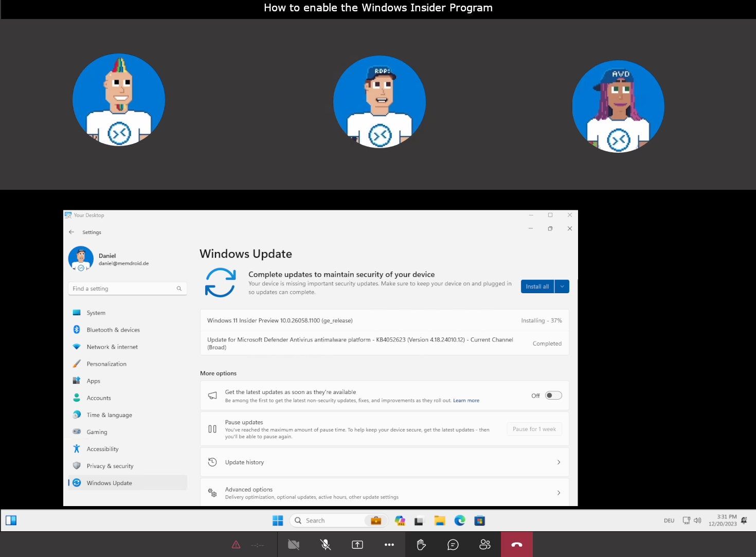Start screen sharing
Viewport: 756px width, 557px height.
pos(357,544)
